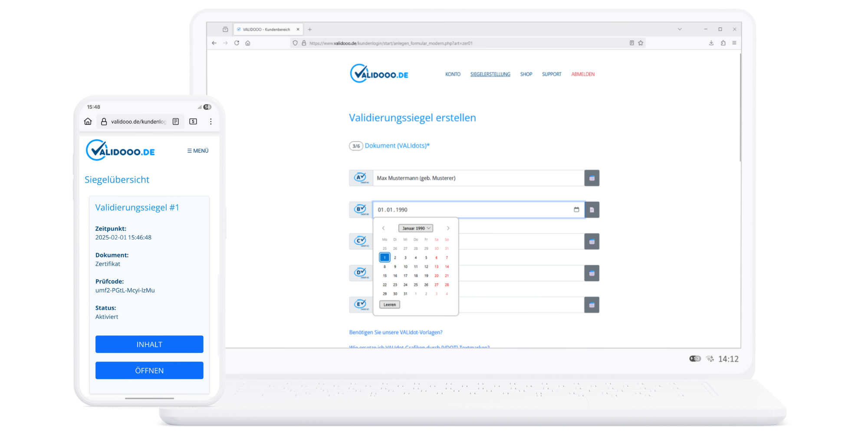Select the VALIdot-E badge icon
Screen dimensions: 868x434
pyautogui.click(x=360, y=305)
